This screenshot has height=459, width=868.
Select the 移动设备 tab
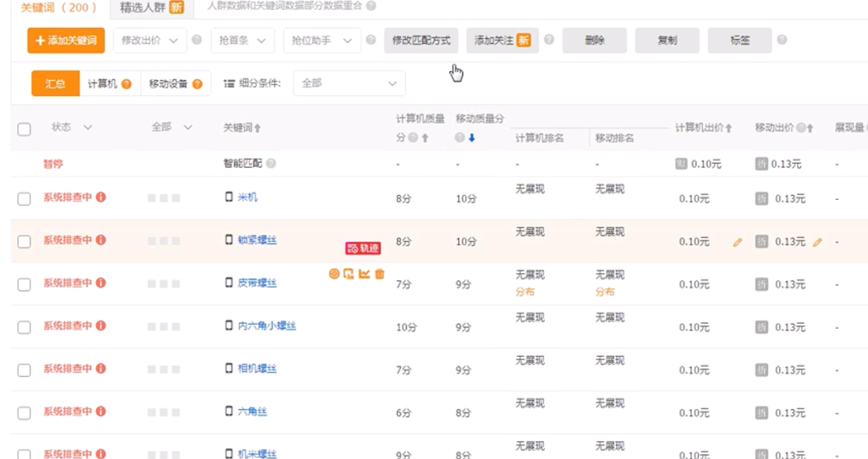(175, 84)
